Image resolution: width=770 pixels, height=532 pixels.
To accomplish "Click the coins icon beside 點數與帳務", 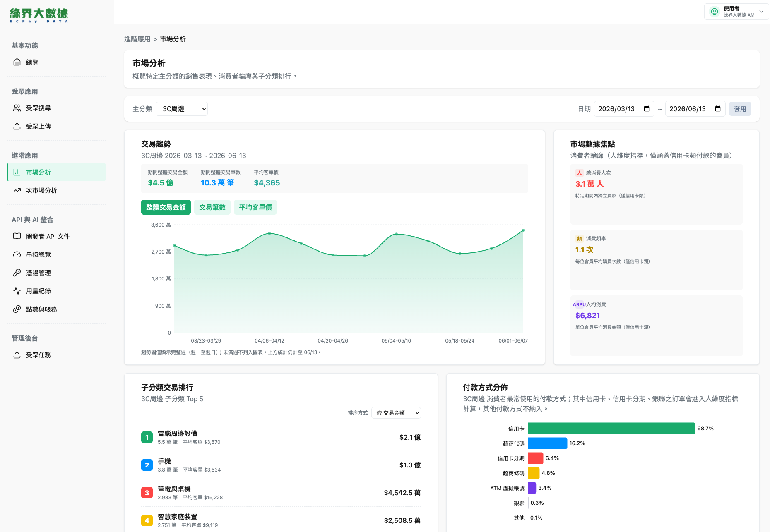I will [x=17, y=309].
